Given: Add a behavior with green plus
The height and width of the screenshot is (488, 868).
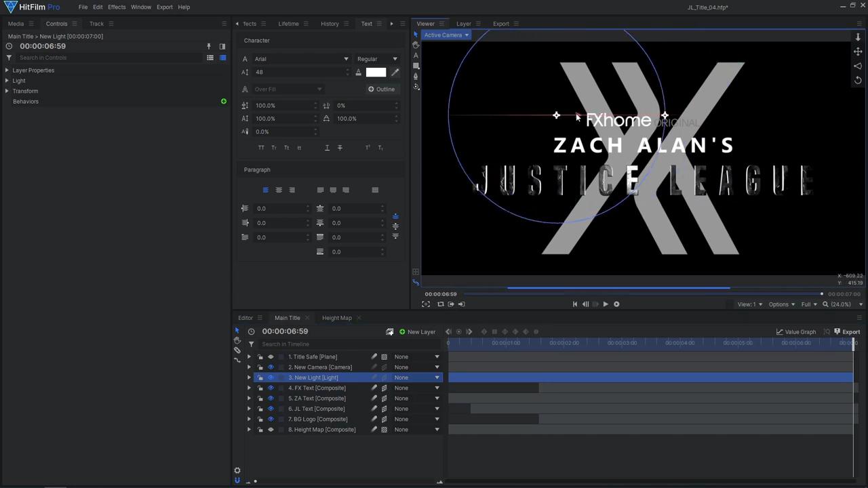Looking at the screenshot, I should [x=223, y=102].
